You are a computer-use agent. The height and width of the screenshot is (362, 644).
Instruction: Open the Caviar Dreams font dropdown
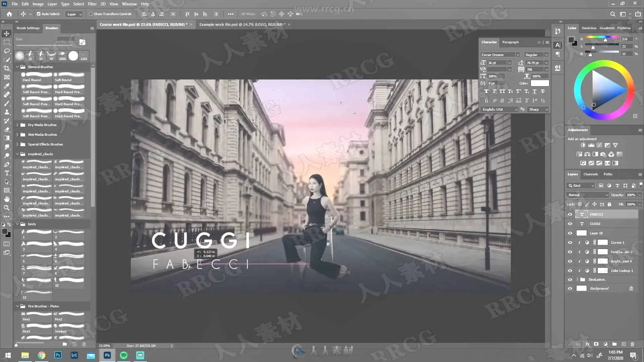point(517,55)
